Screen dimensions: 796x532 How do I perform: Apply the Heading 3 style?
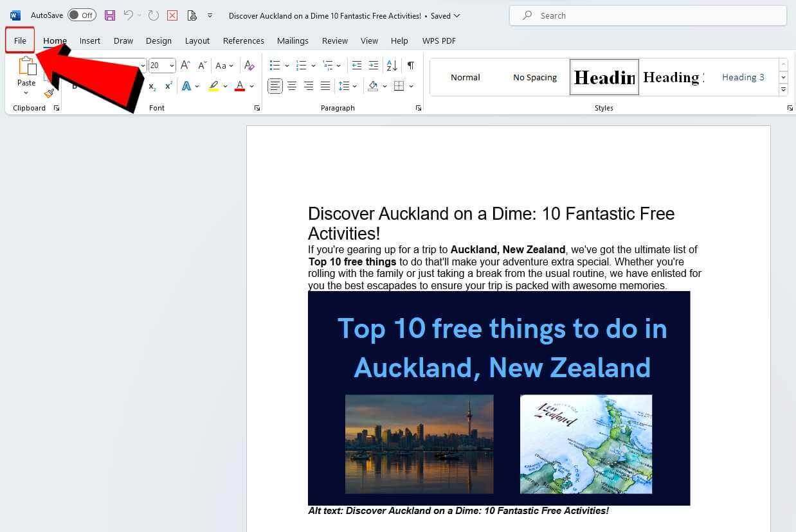[743, 77]
